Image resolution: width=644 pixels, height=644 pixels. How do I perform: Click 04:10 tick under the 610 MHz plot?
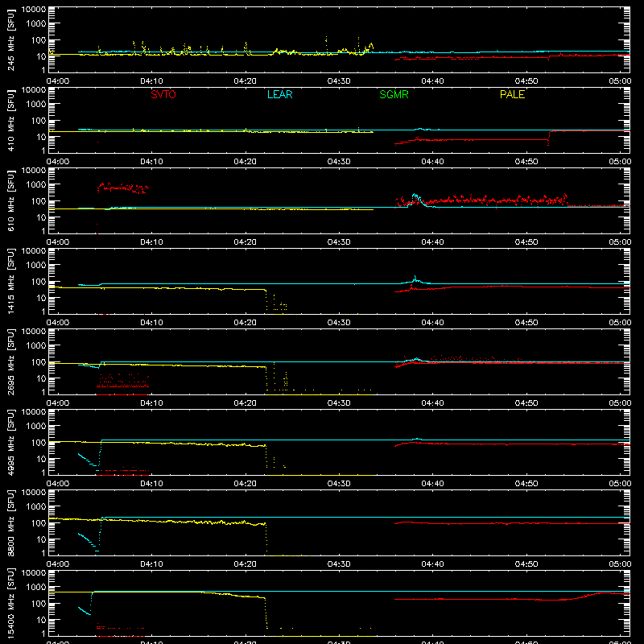[151, 242]
